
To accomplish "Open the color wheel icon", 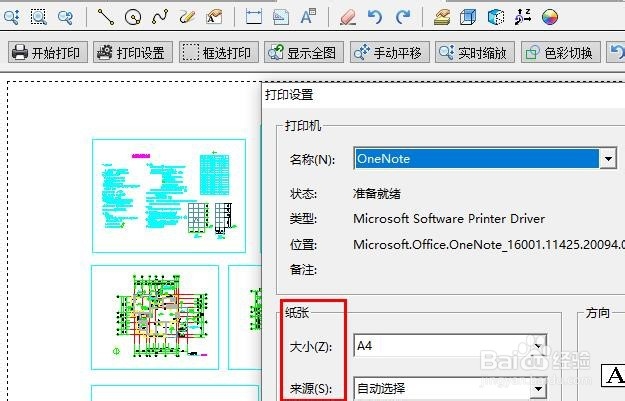I will point(550,17).
